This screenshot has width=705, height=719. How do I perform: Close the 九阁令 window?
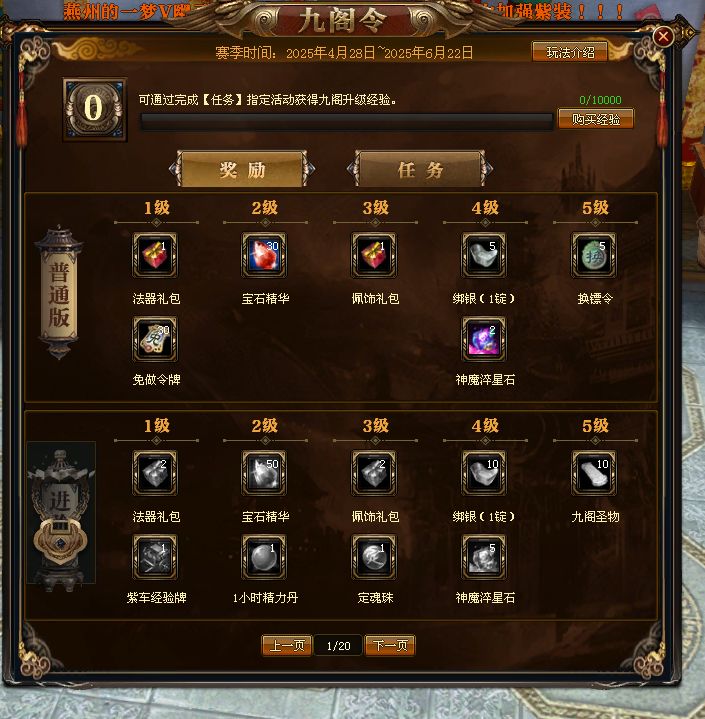coord(663,36)
